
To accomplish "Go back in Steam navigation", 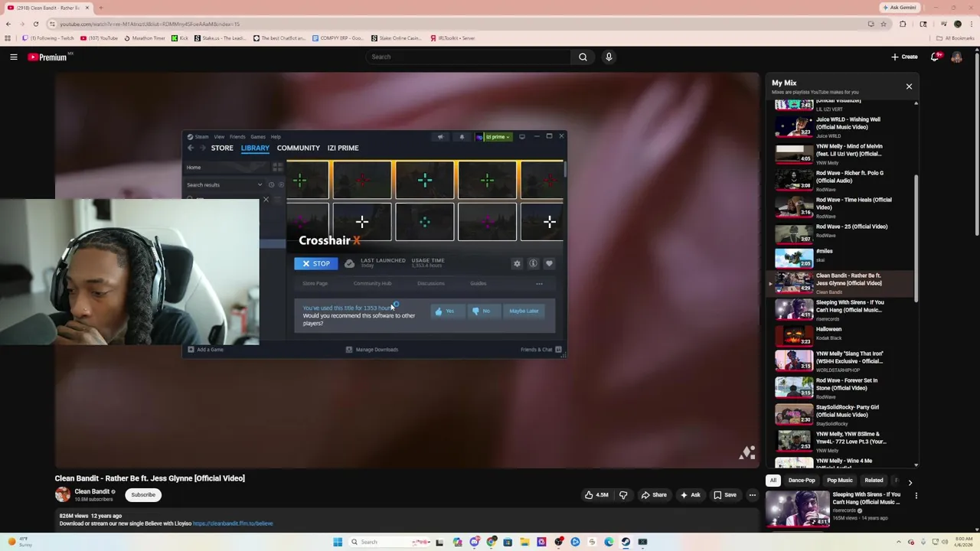I will click(x=191, y=148).
